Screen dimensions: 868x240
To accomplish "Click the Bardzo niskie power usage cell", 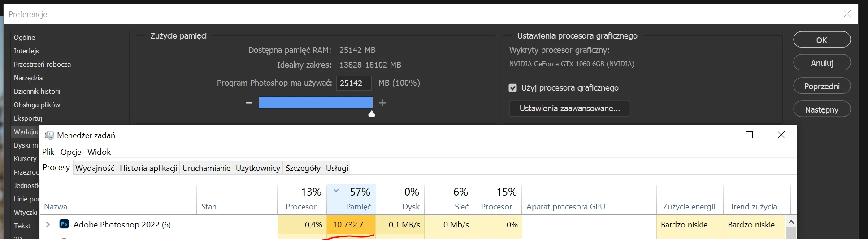I will click(x=690, y=225).
